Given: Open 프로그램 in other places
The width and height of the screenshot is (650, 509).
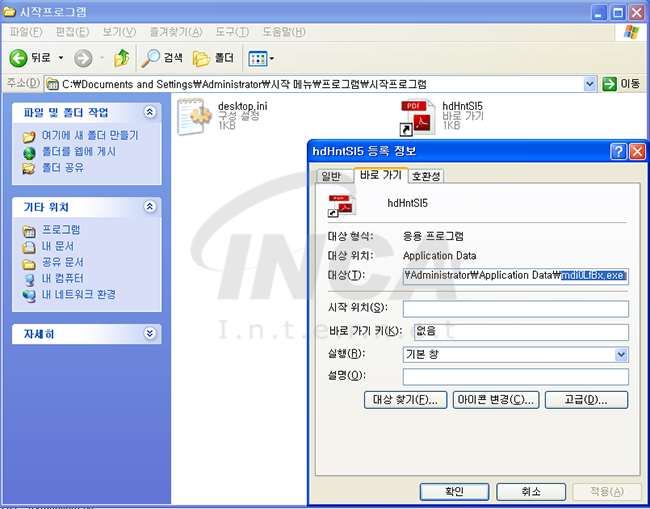Looking at the screenshot, I should point(61,230).
